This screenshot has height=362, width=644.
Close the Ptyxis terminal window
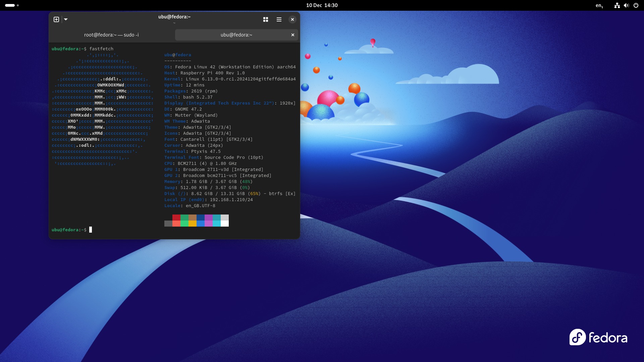point(292,19)
